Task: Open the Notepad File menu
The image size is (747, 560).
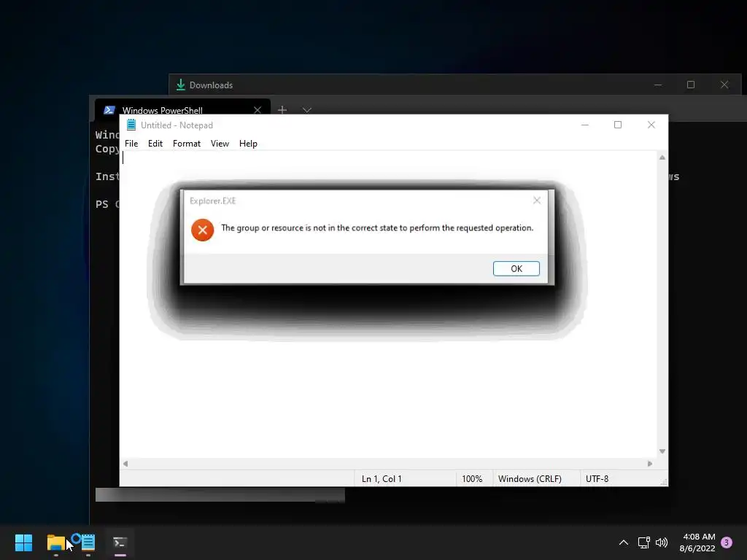Action: pyautogui.click(x=131, y=144)
